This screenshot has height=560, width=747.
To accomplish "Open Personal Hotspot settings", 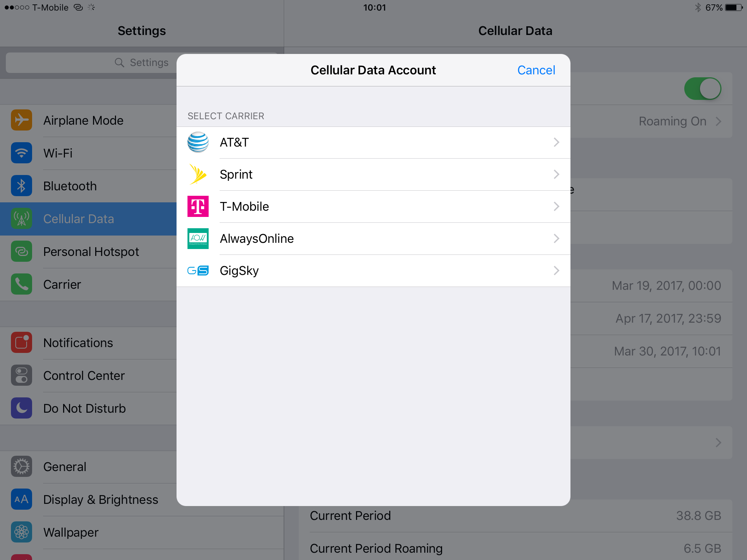I will (91, 252).
